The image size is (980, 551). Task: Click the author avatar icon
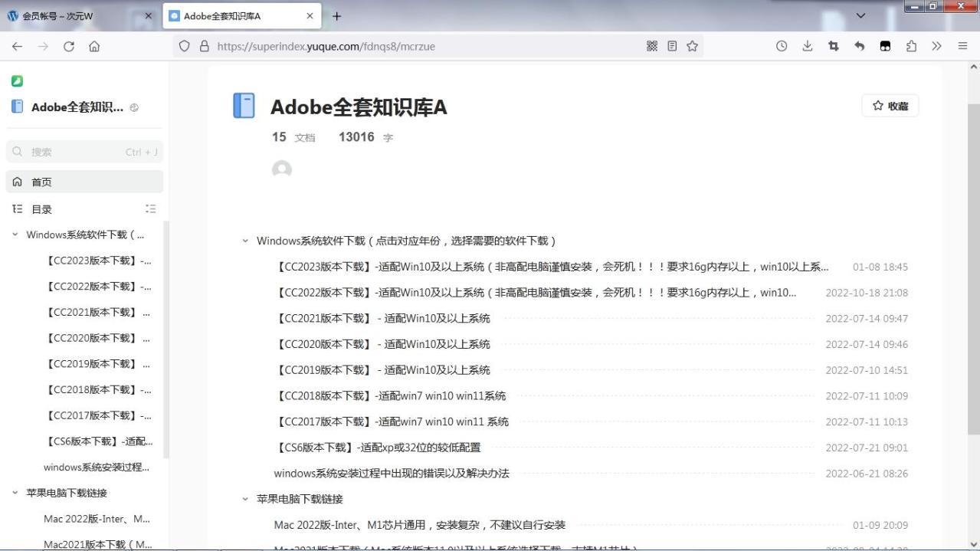(x=282, y=170)
